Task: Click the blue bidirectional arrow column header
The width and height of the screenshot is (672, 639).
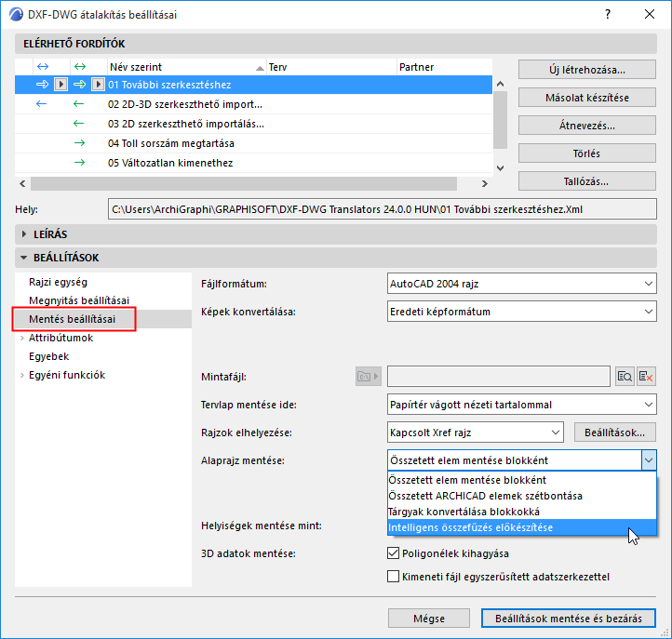Action: click(43, 67)
